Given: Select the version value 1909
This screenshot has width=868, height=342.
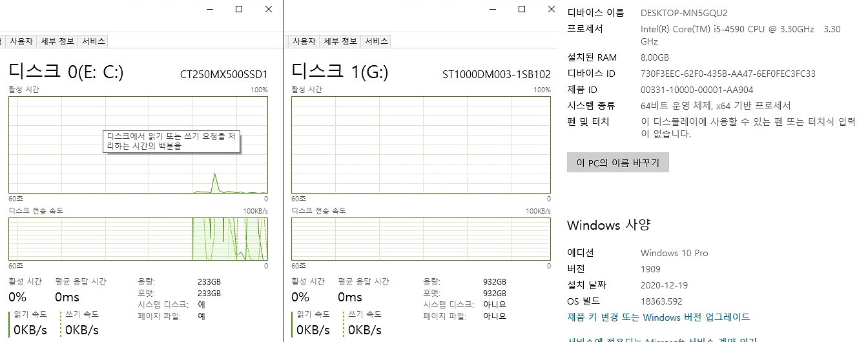Looking at the screenshot, I should (651, 269).
